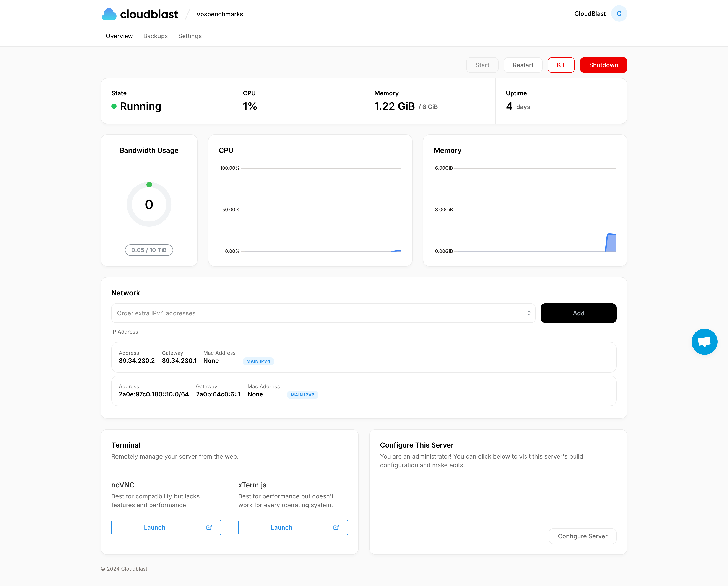The height and width of the screenshot is (586, 728).
Task: Click the green Running status dot
Action: 114,106
